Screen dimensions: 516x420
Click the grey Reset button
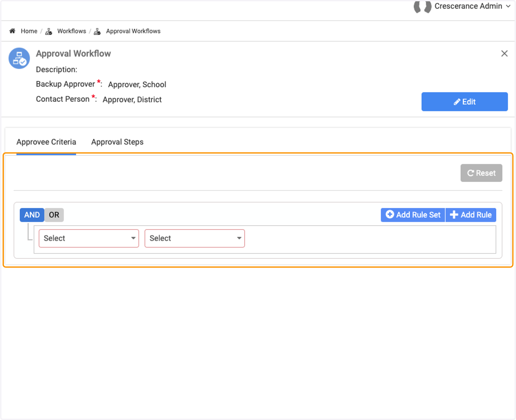point(481,173)
